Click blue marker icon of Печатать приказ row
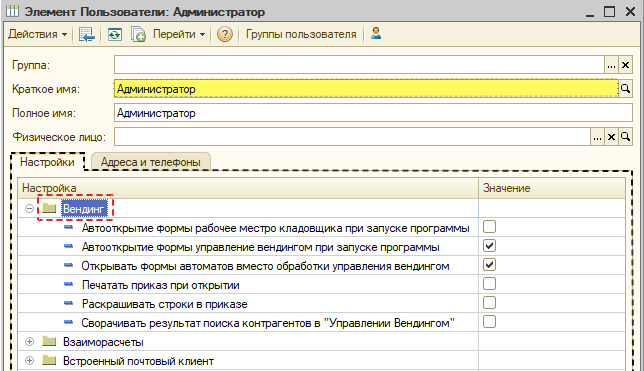644x371 pixels. click(69, 284)
